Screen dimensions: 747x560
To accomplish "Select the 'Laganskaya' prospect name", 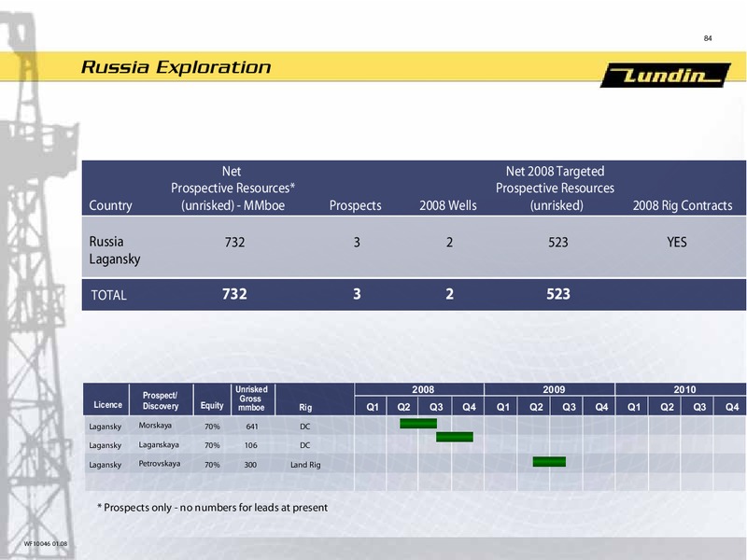I will [x=159, y=445].
